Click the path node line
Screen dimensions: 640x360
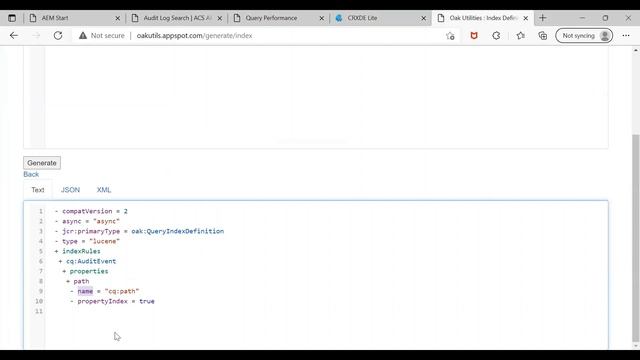[x=78, y=281]
